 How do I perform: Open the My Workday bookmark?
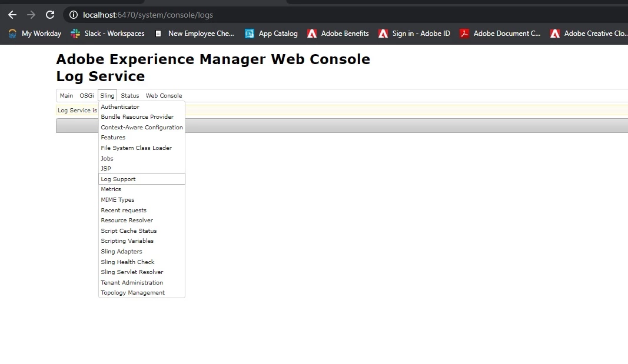35,34
